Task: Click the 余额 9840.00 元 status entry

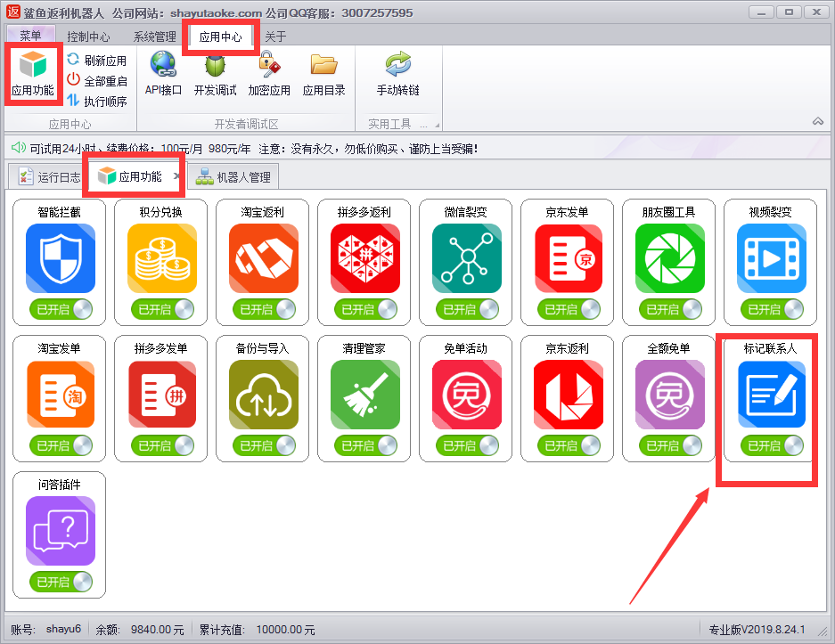Action: [140, 630]
